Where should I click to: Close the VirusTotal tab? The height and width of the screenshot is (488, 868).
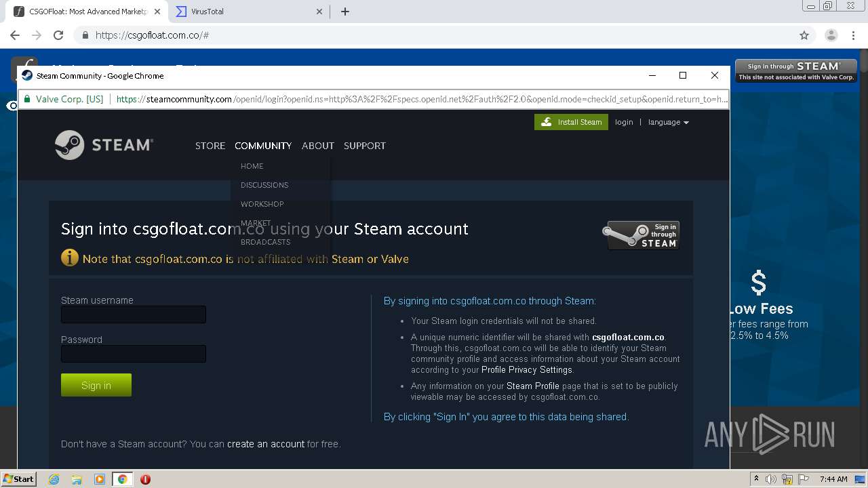point(320,12)
